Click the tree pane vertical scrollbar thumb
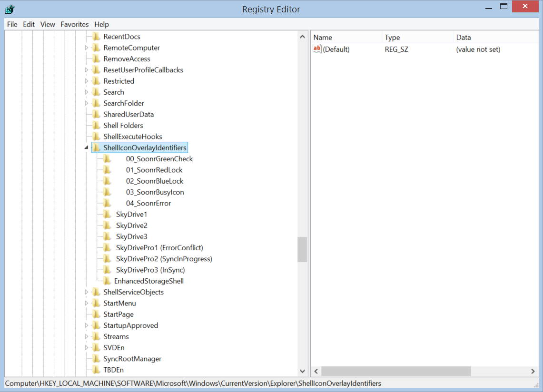 coord(302,249)
